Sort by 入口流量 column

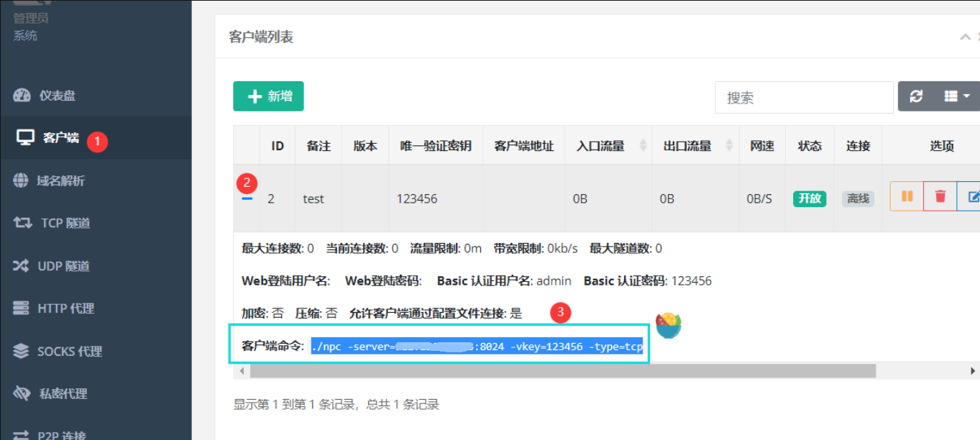(609, 146)
